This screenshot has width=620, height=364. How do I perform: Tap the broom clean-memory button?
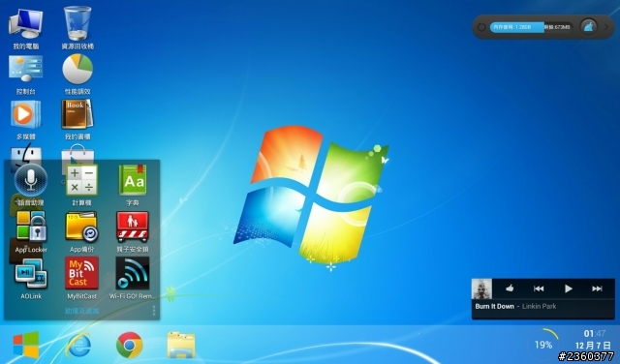coord(589,27)
